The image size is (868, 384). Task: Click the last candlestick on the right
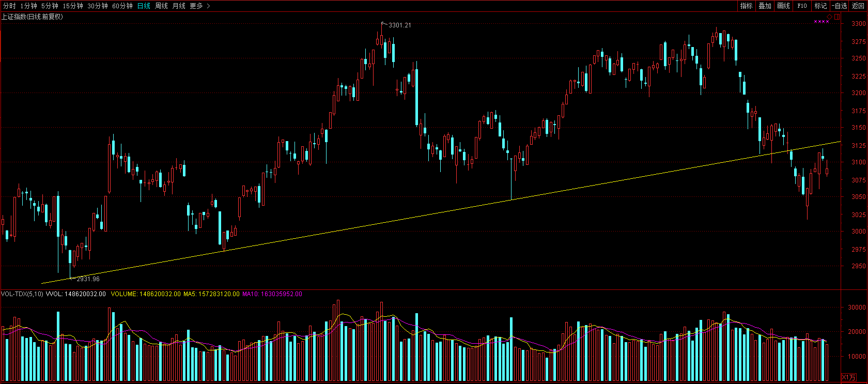tap(827, 171)
